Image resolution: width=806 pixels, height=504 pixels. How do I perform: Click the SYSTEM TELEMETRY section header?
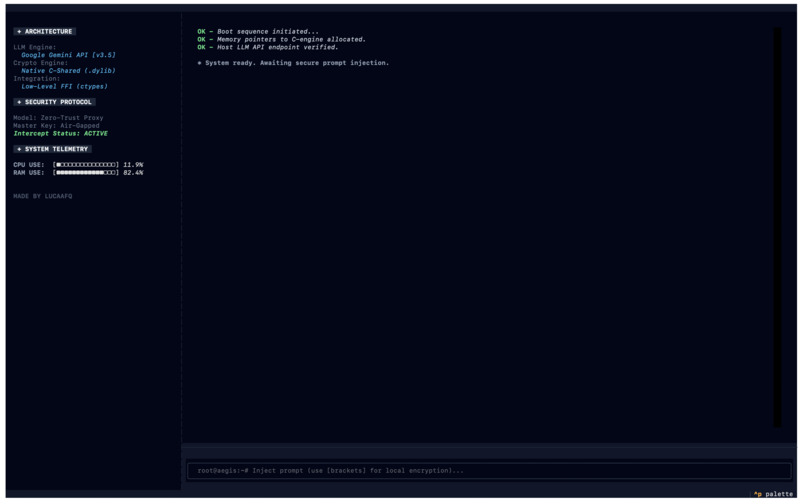pyautogui.click(x=52, y=149)
